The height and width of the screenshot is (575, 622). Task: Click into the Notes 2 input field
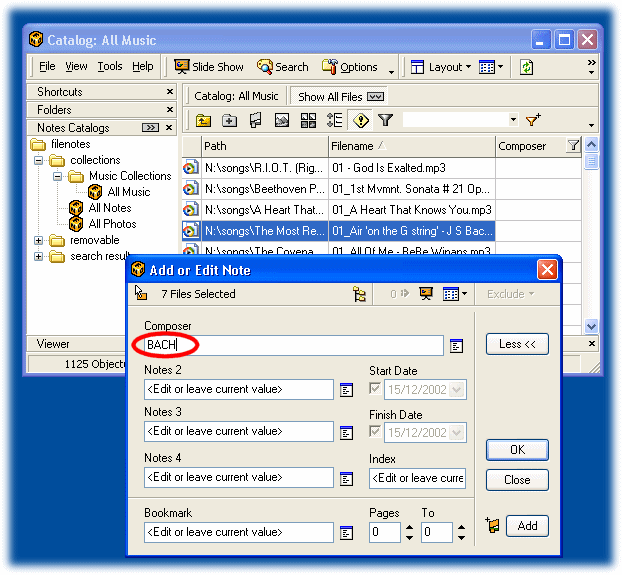[238, 389]
